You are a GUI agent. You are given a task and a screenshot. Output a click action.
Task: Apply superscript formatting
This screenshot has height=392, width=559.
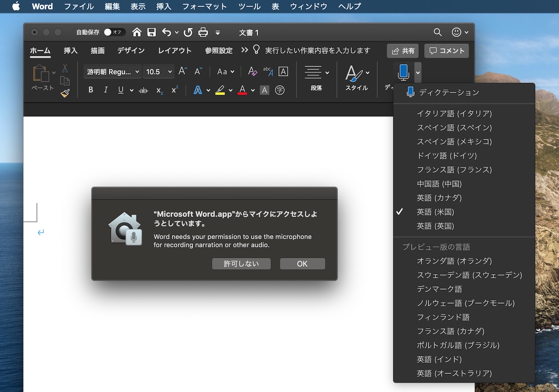click(x=175, y=90)
